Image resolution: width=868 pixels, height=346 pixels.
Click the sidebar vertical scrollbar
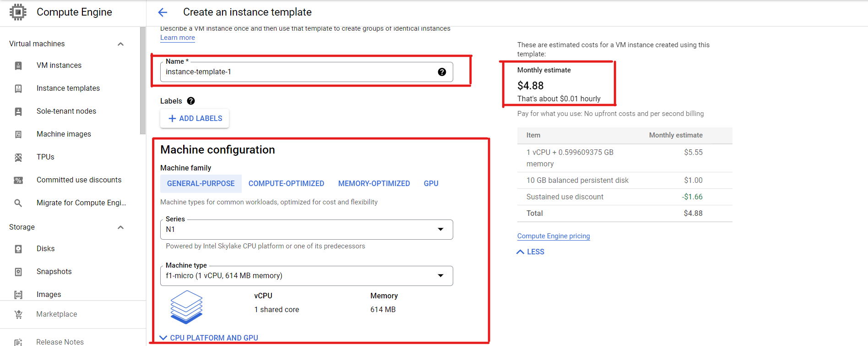[x=143, y=81]
